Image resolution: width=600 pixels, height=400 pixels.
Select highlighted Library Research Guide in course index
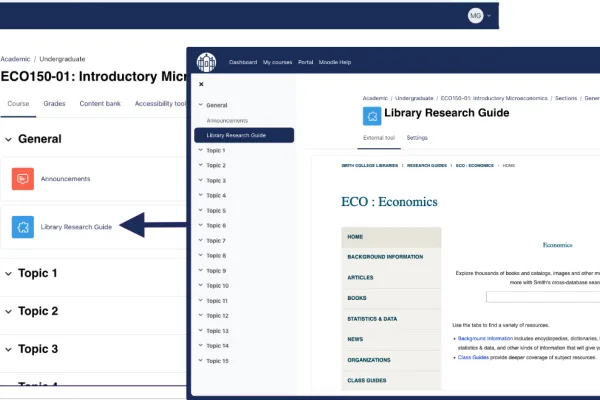[244, 135]
